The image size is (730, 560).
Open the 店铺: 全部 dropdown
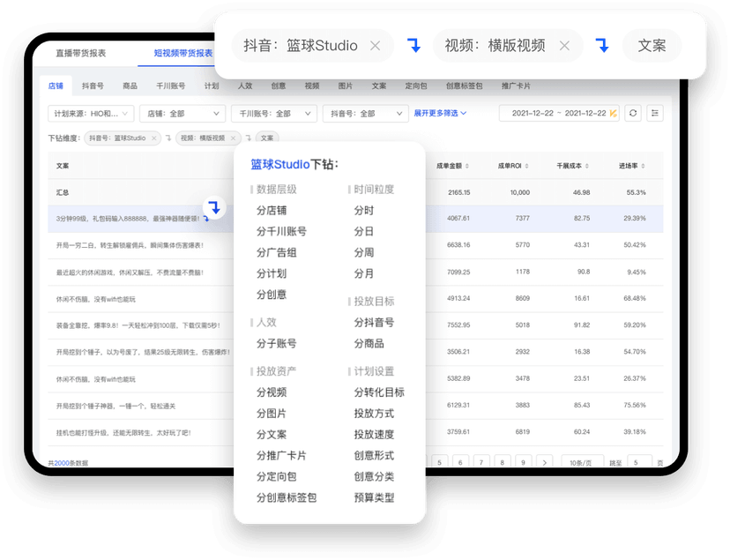click(182, 114)
